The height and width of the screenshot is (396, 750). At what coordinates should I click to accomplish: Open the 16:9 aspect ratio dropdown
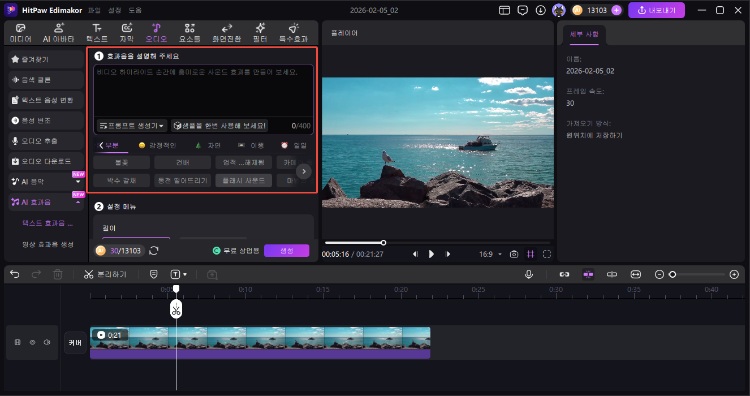coord(490,254)
